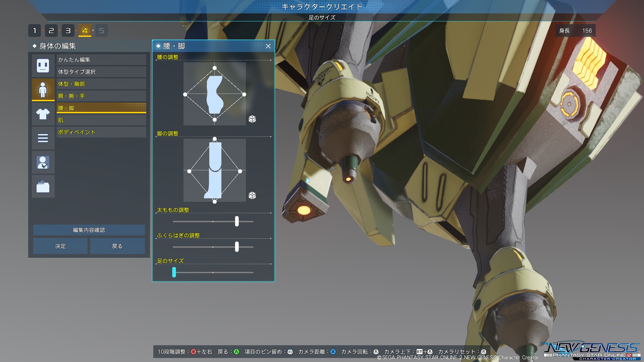Click the open box icon in sidebar
The height and width of the screenshot is (362, 644).
point(43,186)
